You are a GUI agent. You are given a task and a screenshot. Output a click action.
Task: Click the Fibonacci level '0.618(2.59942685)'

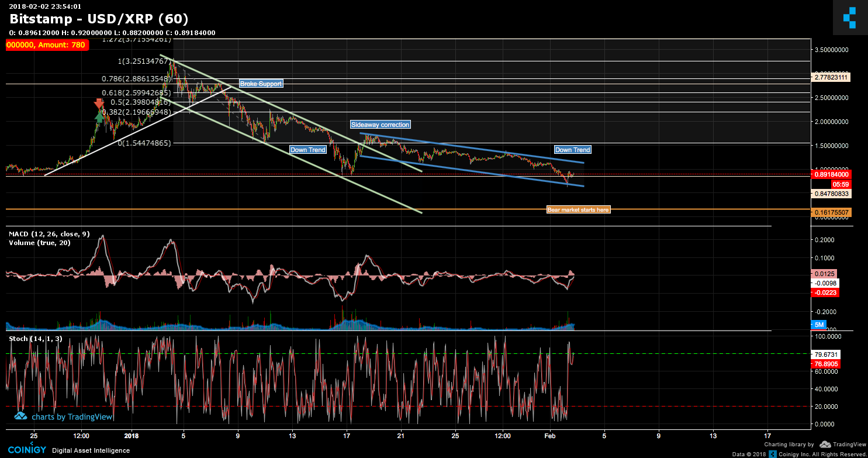pyautogui.click(x=137, y=92)
